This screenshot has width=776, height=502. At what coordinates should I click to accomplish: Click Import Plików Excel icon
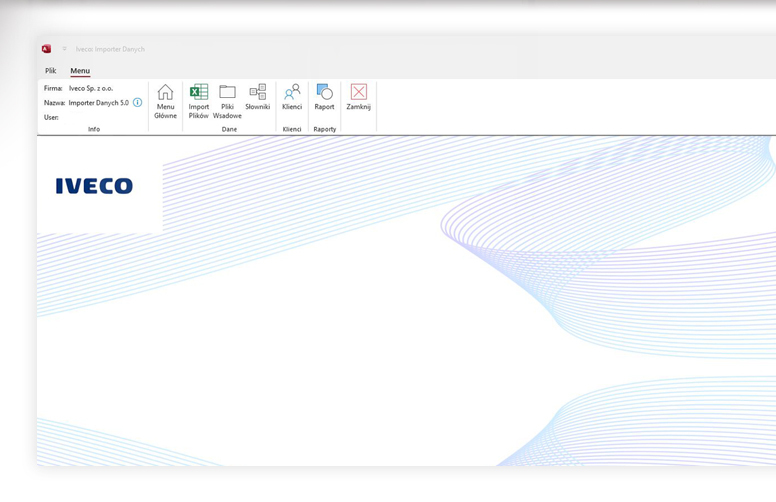pyautogui.click(x=199, y=93)
